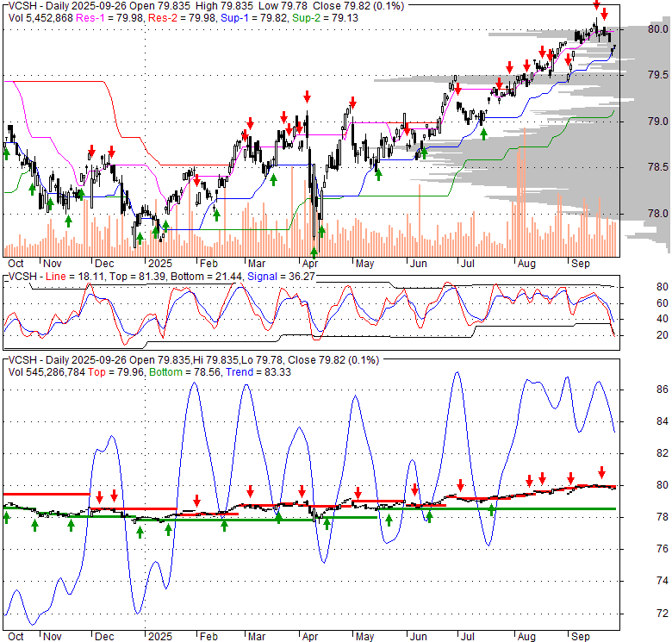The width and height of the screenshot is (672, 642).
Task: Click '80' on the oscillator panel scale
Action: coord(663,287)
